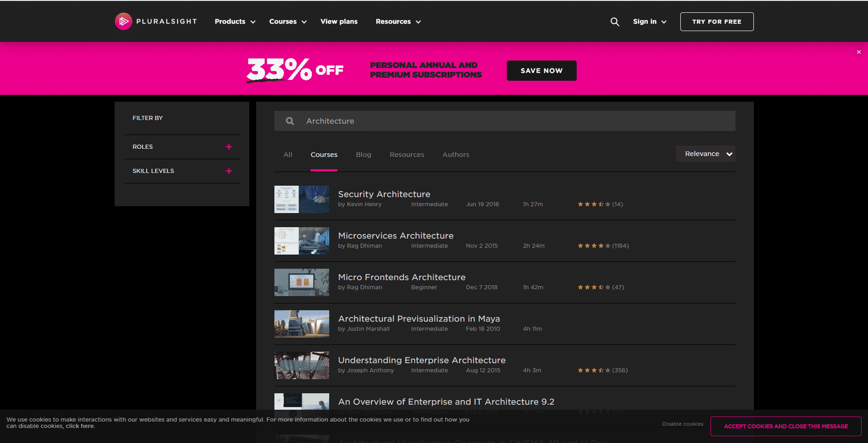This screenshot has height=443, width=868.
Task: Click the Architectural Previsualization in Maya thumbnail
Action: click(301, 324)
